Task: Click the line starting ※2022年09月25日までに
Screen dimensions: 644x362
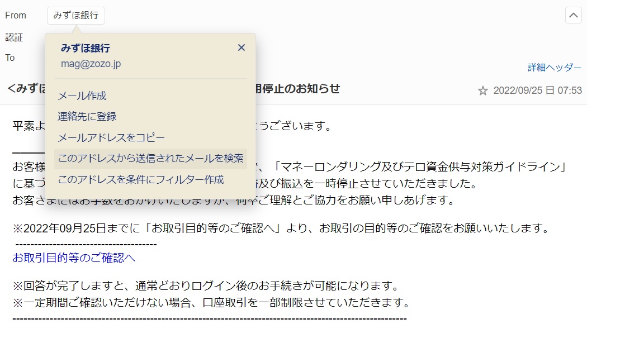Action: (x=282, y=228)
